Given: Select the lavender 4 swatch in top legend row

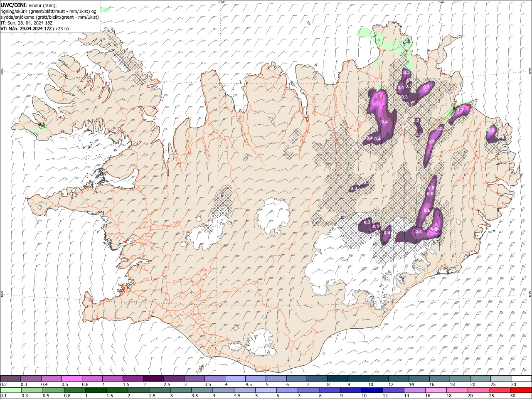Looking at the screenshot, I should tap(235, 379).
